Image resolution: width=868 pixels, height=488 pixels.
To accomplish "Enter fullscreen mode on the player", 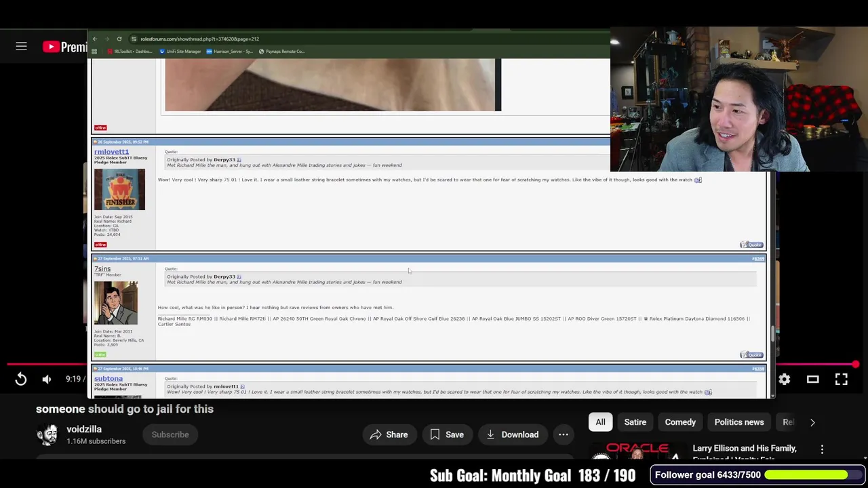I will 841,380.
